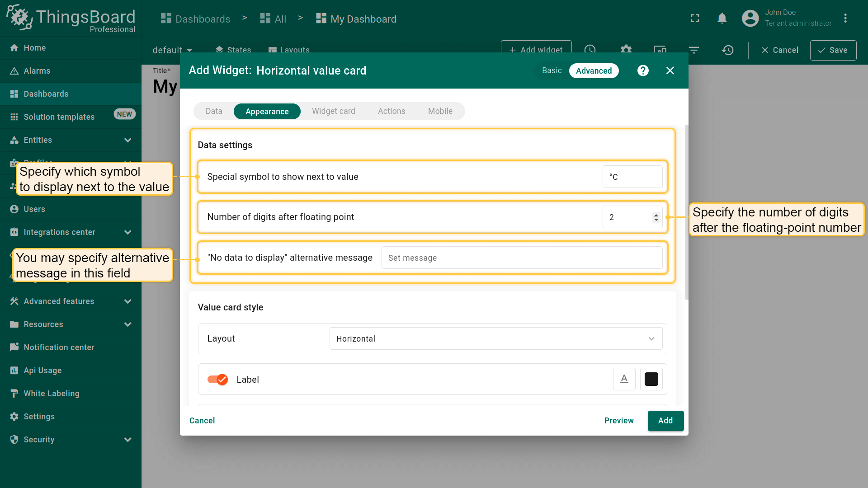Expand the Security sidebar section
Image resolution: width=868 pixels, height=488 pixels.
(x=127, y=440)
